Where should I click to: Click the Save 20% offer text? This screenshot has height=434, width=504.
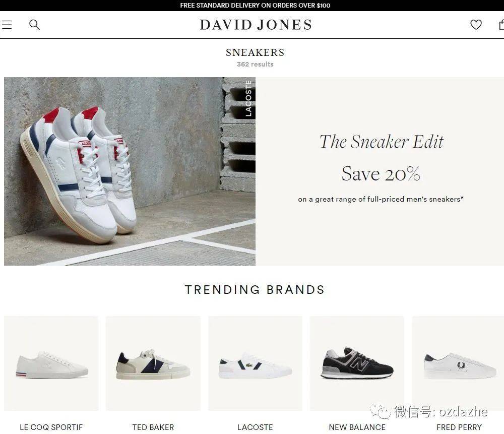(x=381, y=173)
